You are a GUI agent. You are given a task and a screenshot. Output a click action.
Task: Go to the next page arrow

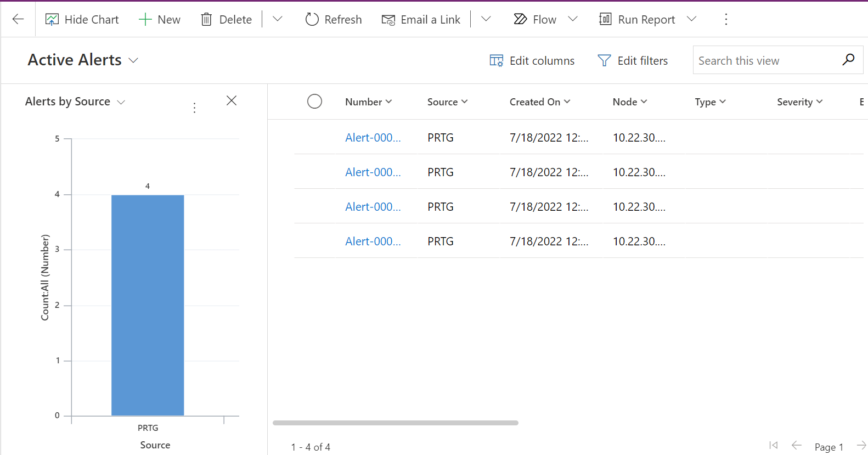861,445
